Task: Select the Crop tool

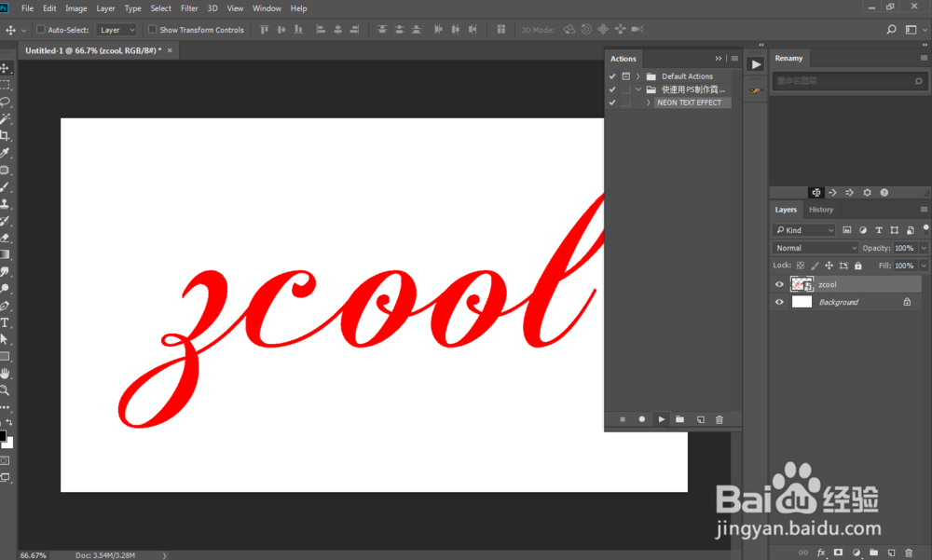Action: pyautogui.click(x=5, y=135)
